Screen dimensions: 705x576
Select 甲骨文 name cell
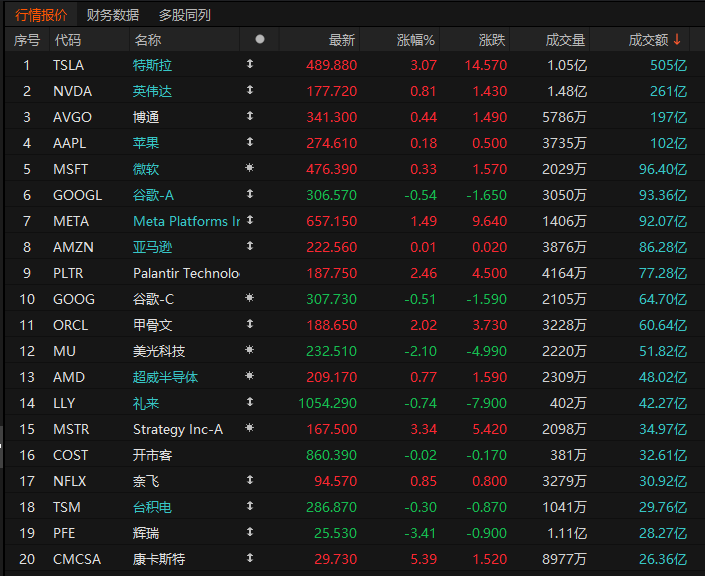(x=152, y=325)
